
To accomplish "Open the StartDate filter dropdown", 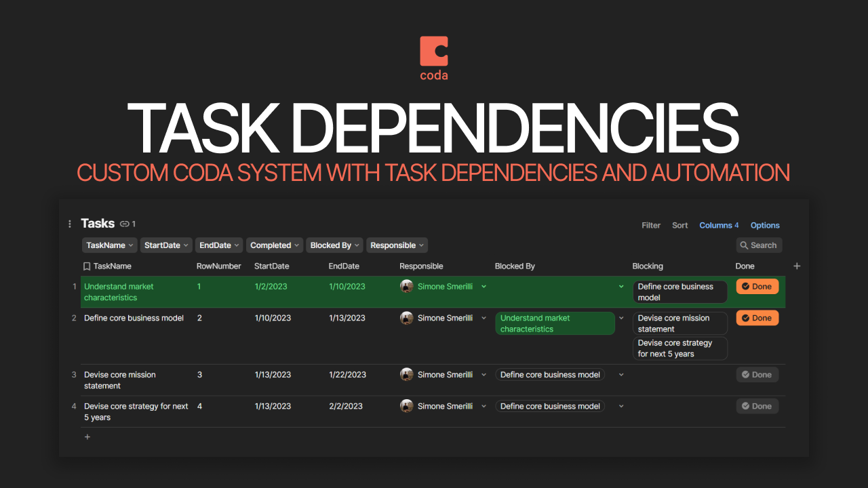I will coord(167,245).
